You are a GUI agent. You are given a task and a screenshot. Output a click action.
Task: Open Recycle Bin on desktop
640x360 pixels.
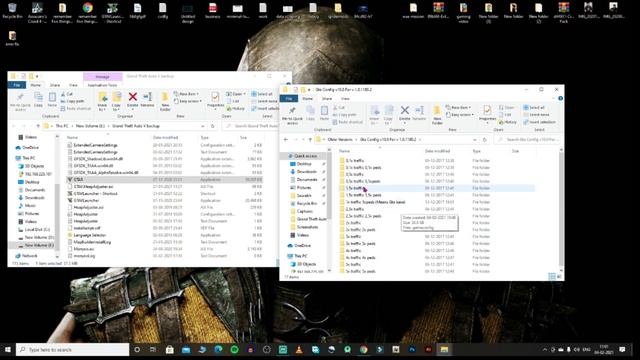(x=12, y=11)
